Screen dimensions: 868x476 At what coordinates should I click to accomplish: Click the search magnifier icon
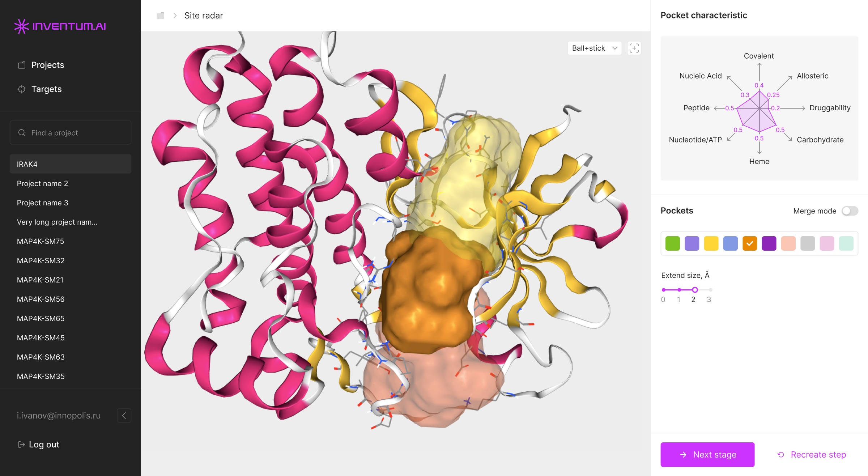tap(22, 133)
